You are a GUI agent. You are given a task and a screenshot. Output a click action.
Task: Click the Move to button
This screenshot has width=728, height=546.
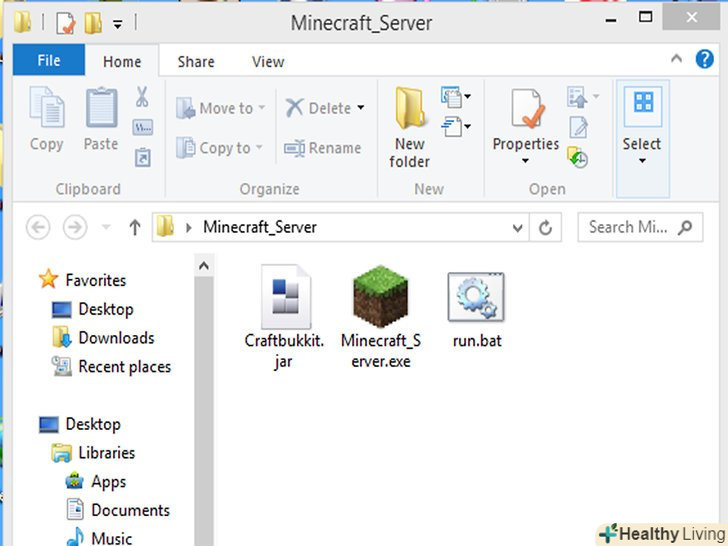click(x=221, y=108)
